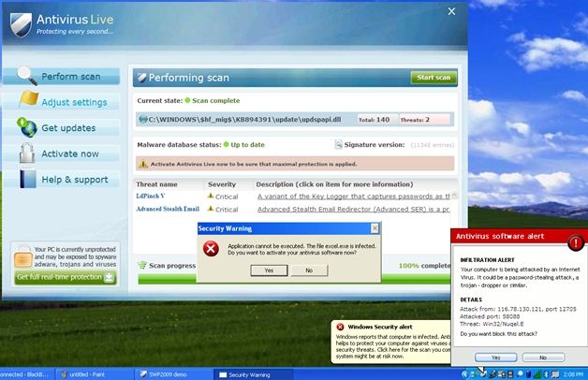The height and width of the screenshot is (380, 588).
Task: Click the LdPinch V critical warning icon
Action: 211,196
